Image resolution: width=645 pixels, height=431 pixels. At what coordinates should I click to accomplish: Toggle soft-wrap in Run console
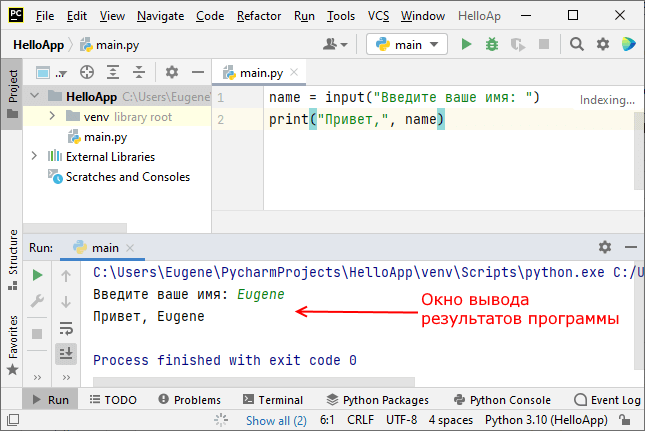66,328
